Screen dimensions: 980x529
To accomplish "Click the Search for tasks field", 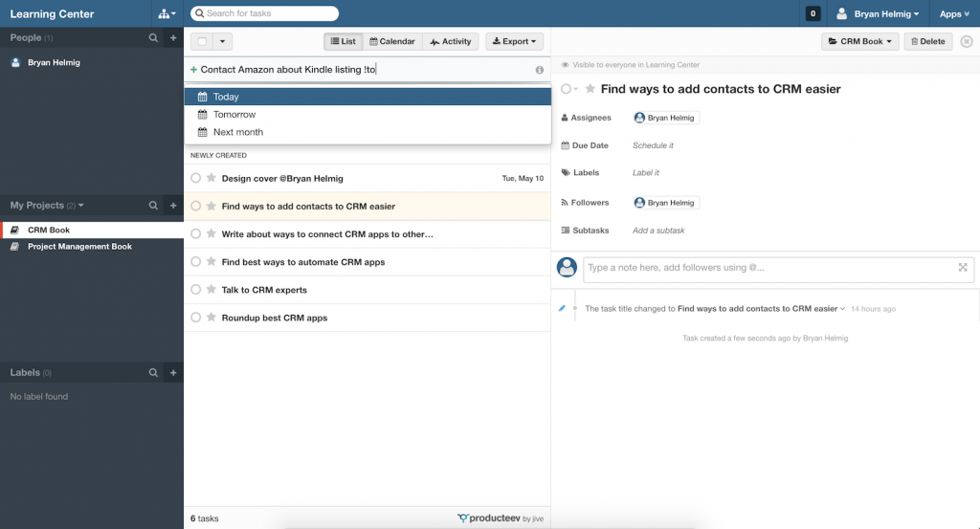I will point(264,13).
